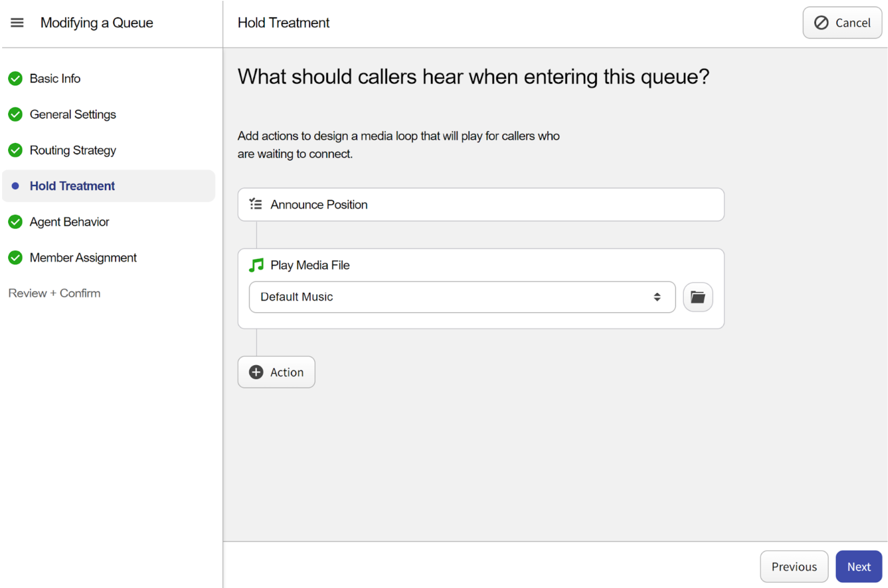
Task: Open the hamburger menu icon
Action: (x=17, y=23)
